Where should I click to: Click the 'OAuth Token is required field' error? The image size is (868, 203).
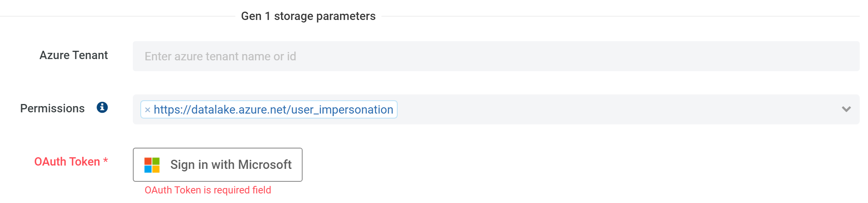[x=208, y=190]
